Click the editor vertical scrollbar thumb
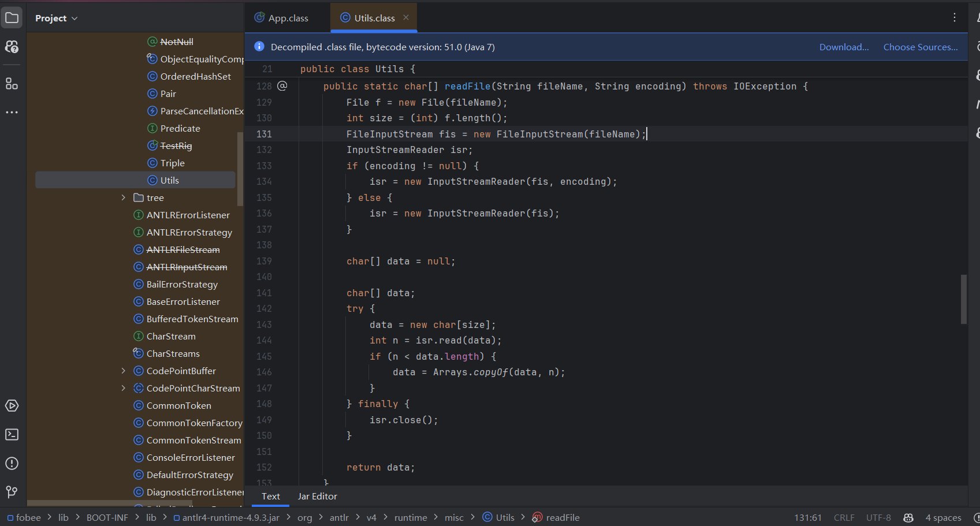The height and width of the screenshot is (526, 980). pos(963,299)
